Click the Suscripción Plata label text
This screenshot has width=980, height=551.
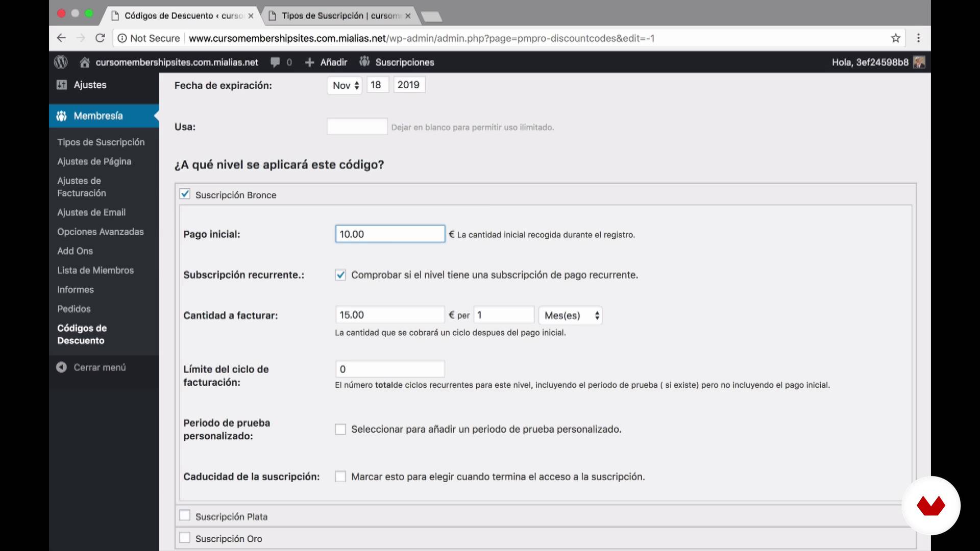click(231, 516)
